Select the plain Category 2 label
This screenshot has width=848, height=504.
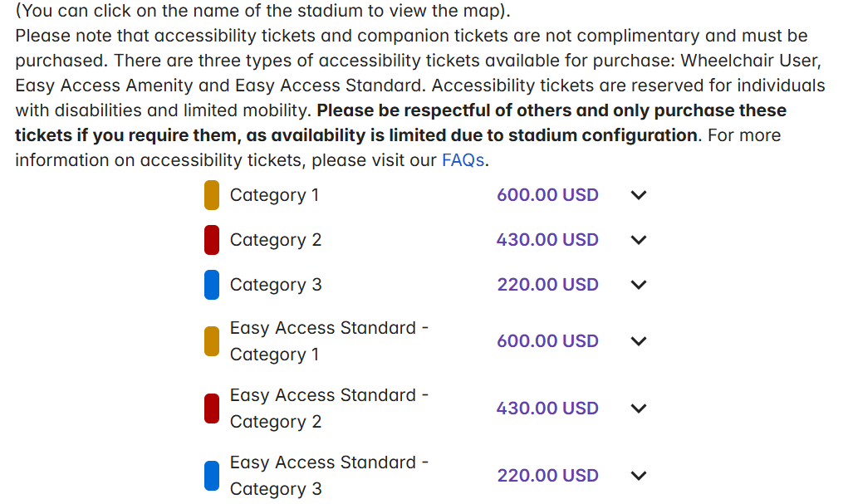click(275, 240)
